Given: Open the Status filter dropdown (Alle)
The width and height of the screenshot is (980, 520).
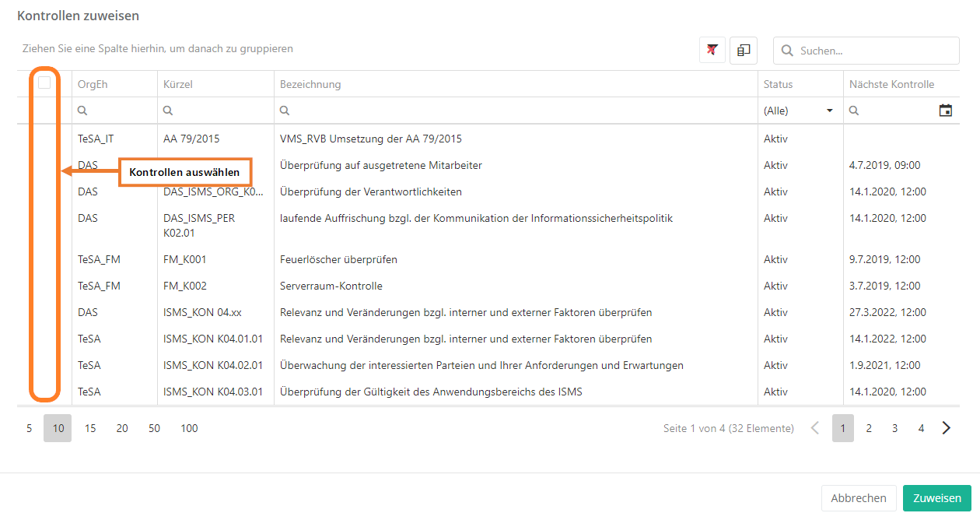Looking at the screenshot, I should (799, 111).
